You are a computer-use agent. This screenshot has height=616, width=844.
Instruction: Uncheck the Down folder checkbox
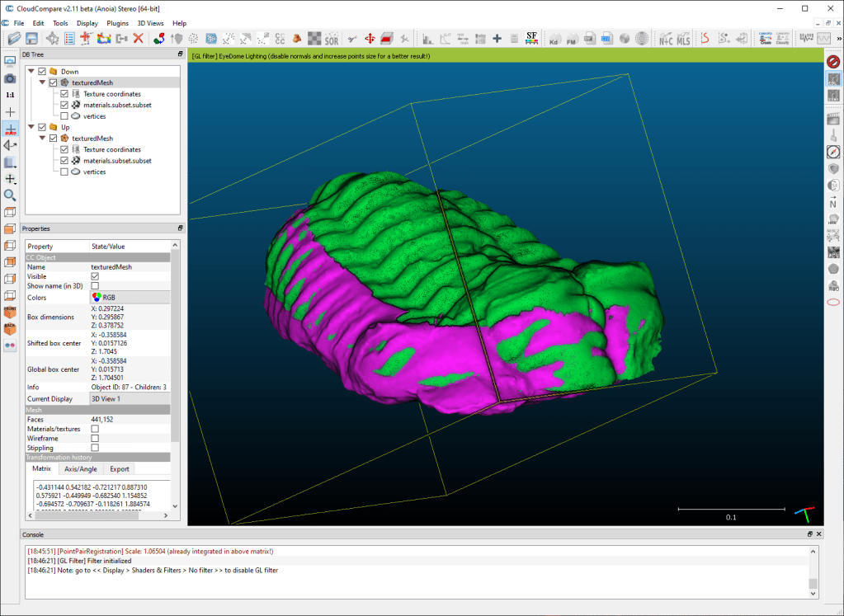pos(42,72)
